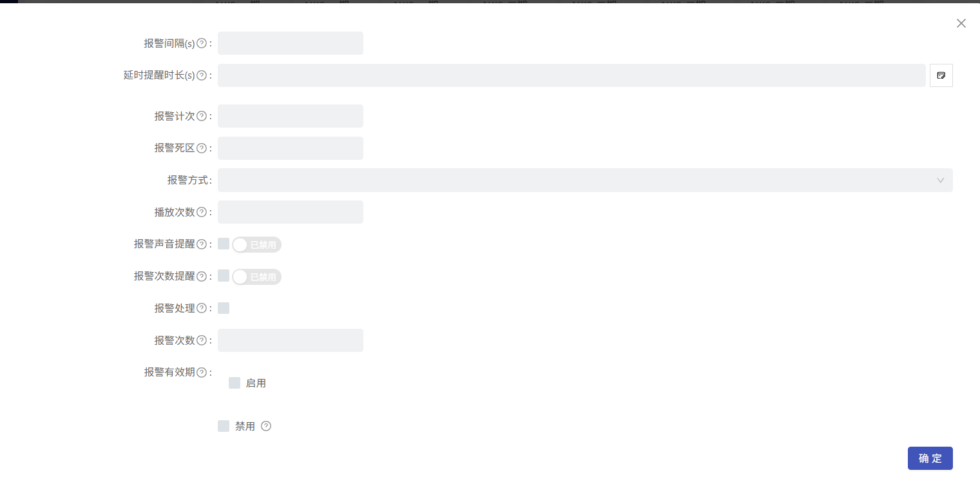Screen dimensions: 980x495
Task: Click help icon next to 报警间隔(s)
Action: (x=202, y=43)
